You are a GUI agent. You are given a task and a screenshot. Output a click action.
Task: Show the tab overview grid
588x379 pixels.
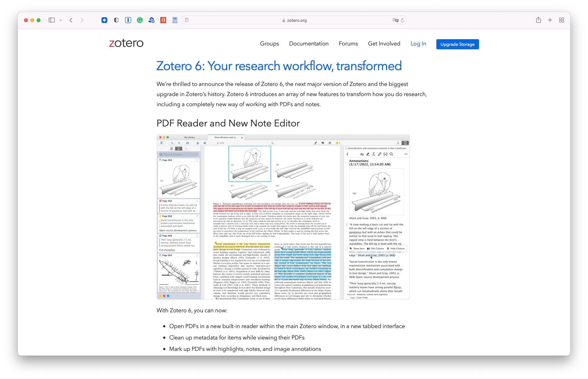point(561,20)
